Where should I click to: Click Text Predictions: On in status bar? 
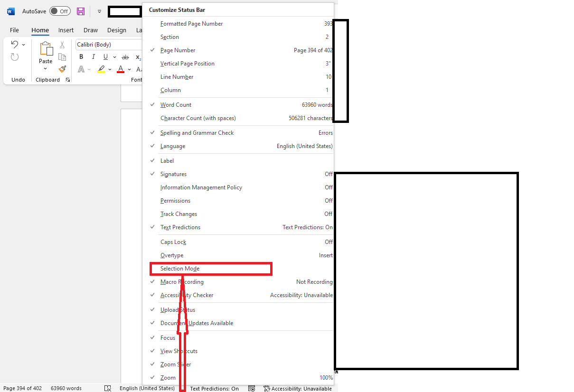pos(215,388)
